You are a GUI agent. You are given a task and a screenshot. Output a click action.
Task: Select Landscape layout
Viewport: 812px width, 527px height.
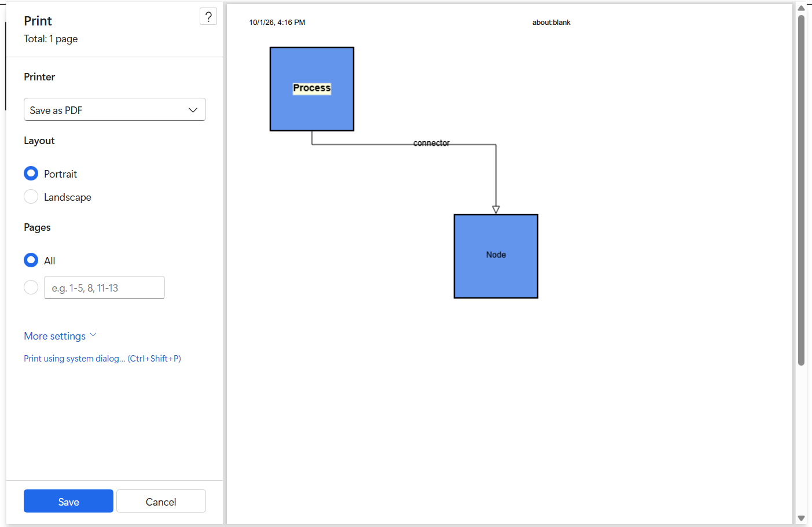point(31,197)
